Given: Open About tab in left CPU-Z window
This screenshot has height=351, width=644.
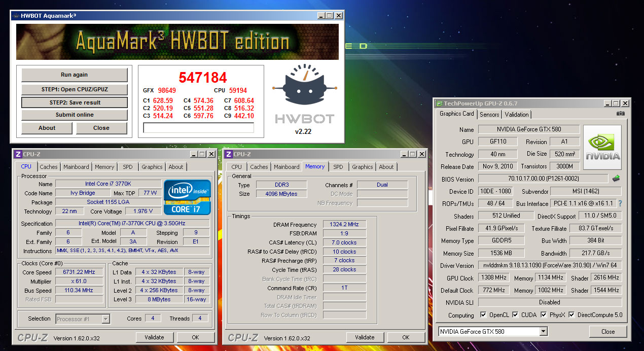Looking at the screenshot, I should click(176, 167).
